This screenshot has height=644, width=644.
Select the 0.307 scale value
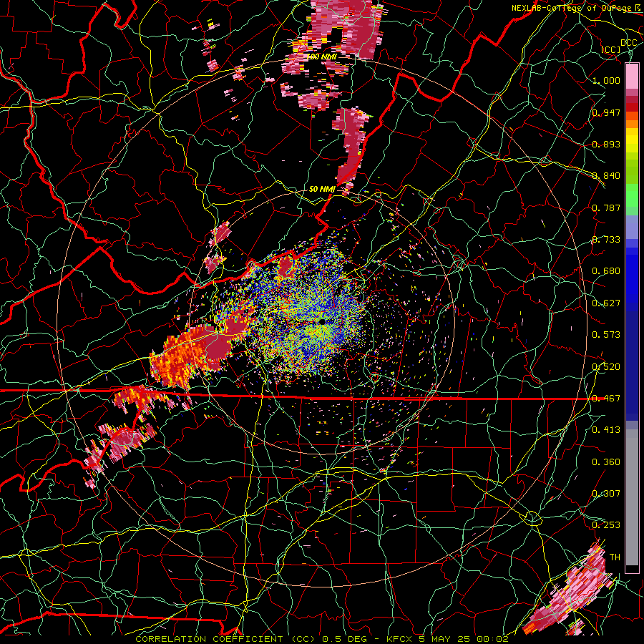click(x=606, y=494)
